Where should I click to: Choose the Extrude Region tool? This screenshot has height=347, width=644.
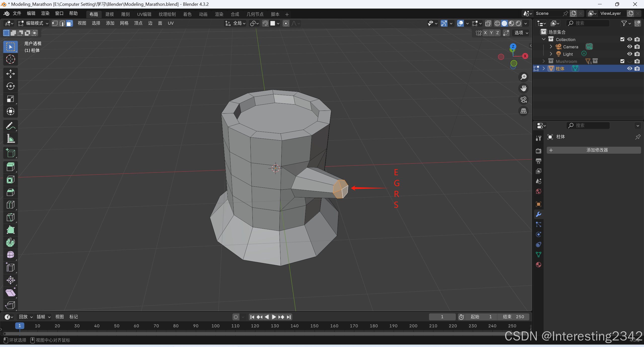point(10,167)
